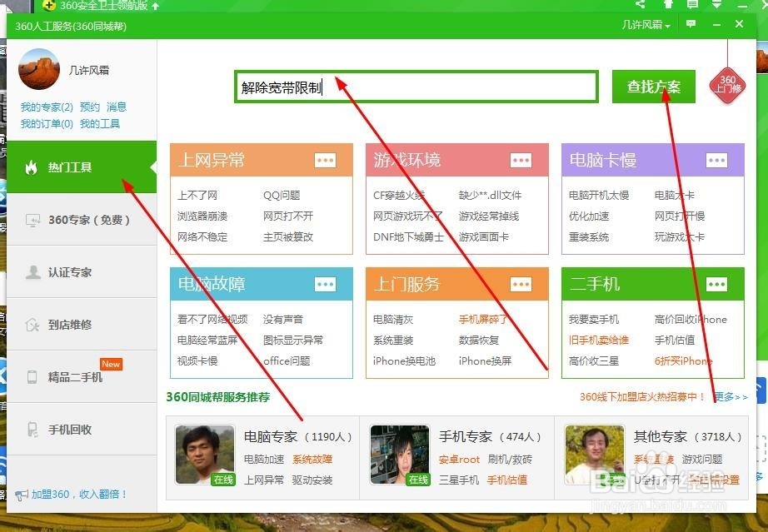Click the 视频卡慢 item
The image size is (768, 532).
pyautogui.click(x=197, y=360)
